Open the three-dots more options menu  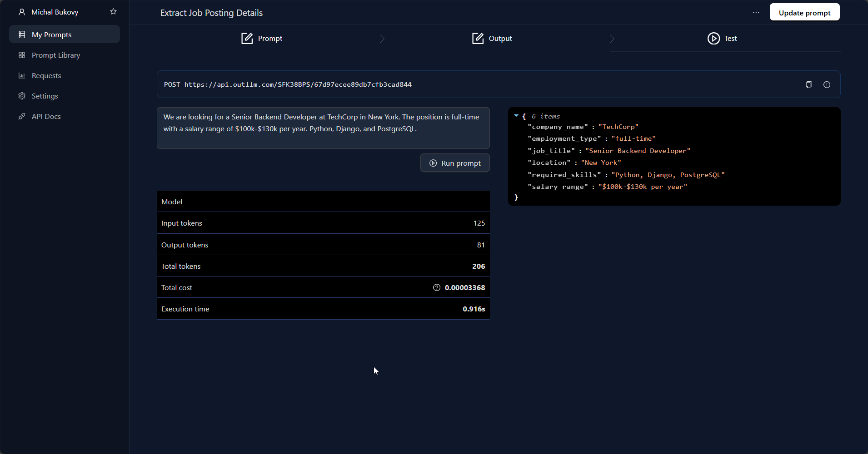pyautogui.click(x=756, y=13)
